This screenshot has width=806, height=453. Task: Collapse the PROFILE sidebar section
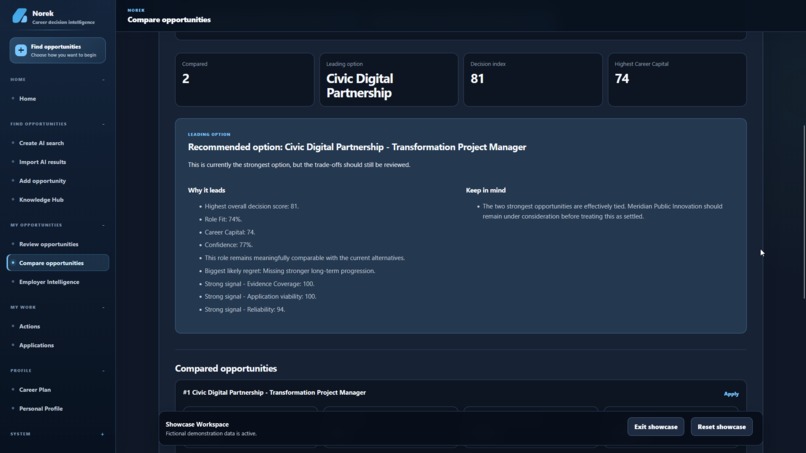(103, 371)
